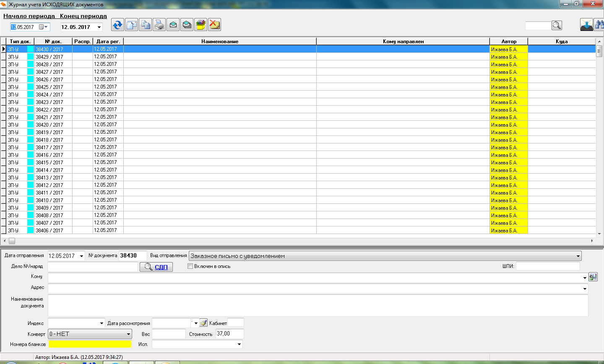Expand the Индекс combo box
Image resolution: width=604 pixels, height=364 pixels.
point(102,323)
